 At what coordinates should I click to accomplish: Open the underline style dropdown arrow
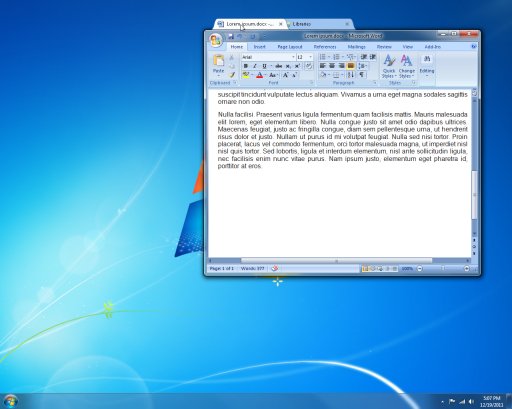271,66
